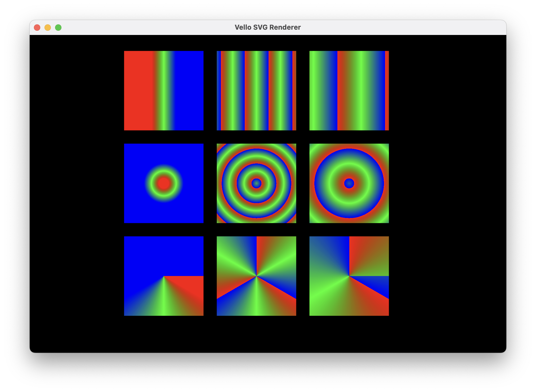Click blue center dot of large-ring radial gradient

(x=349, y=183)
